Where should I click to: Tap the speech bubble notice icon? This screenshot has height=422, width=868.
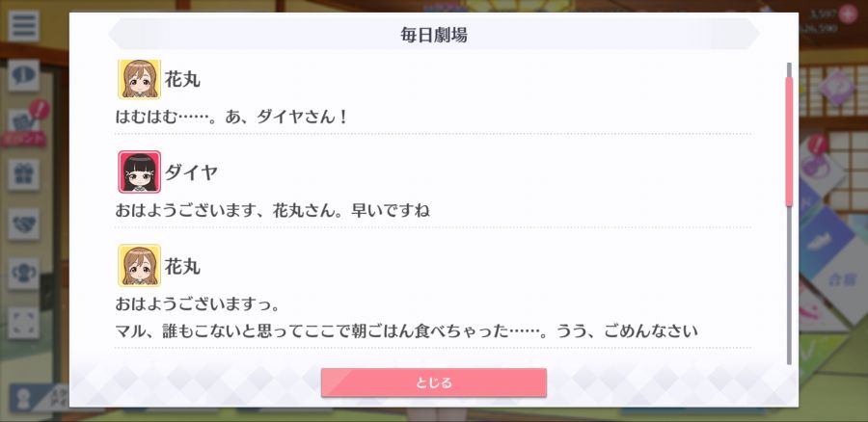(23, 75)
